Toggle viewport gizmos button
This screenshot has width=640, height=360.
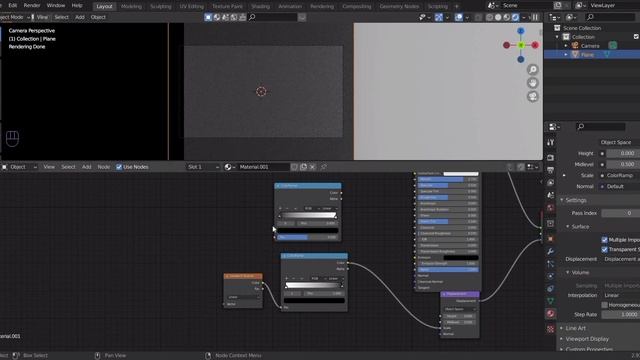(x=439, y=18)
